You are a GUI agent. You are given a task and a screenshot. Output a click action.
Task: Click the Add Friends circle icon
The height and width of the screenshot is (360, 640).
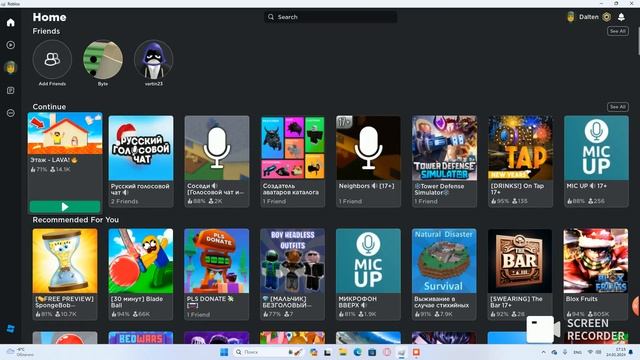pos(52,60)
